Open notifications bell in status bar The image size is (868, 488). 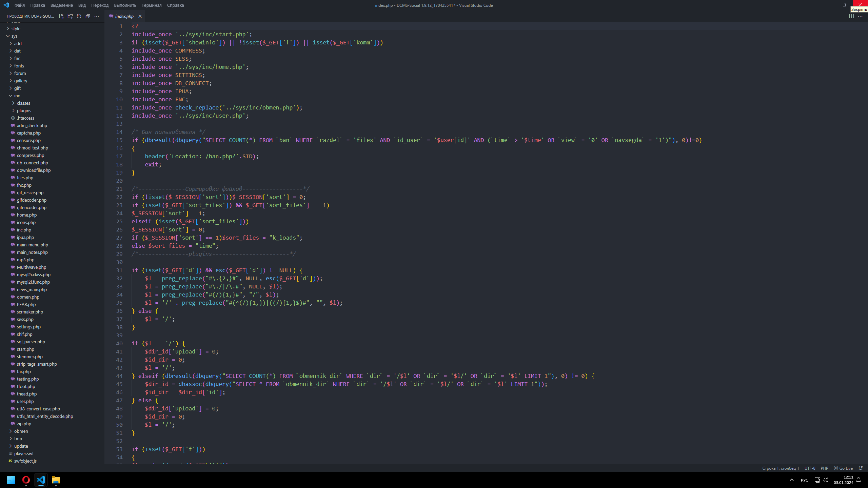(861, 468)
